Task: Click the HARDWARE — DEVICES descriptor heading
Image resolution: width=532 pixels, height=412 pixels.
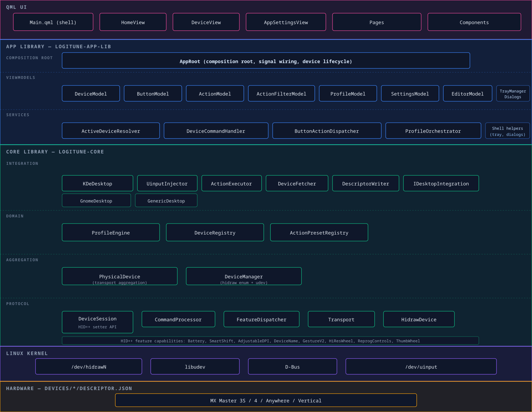Action: pyautogui.click(x=69, y=388)
